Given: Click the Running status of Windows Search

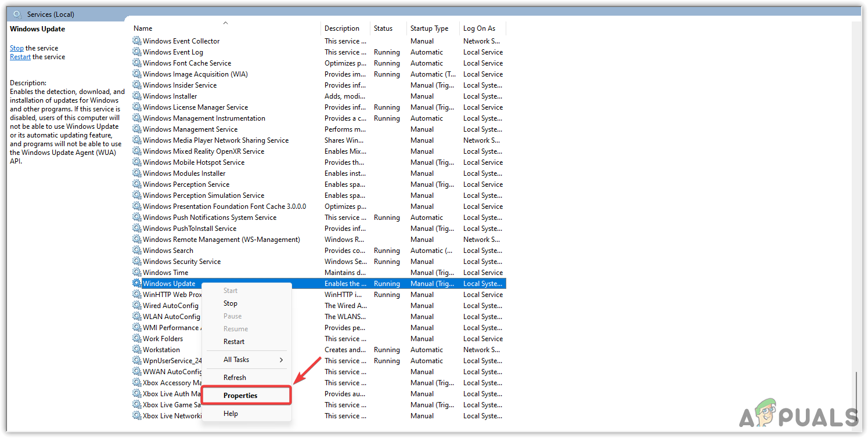Looking at the screenshot, I should 387,251.
